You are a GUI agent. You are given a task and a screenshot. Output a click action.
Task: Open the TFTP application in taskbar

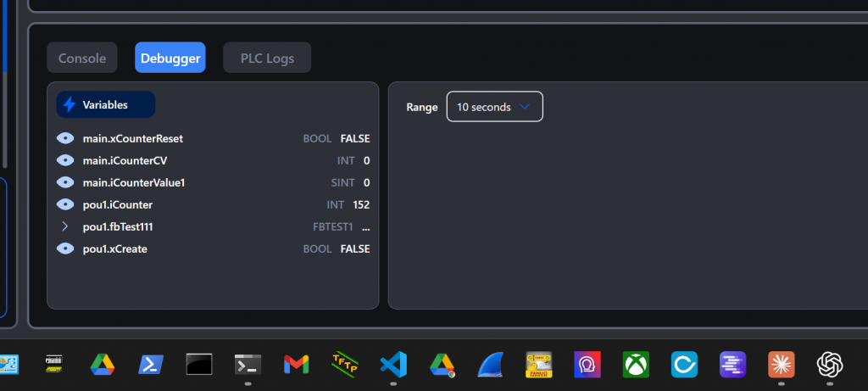point(344,364)
